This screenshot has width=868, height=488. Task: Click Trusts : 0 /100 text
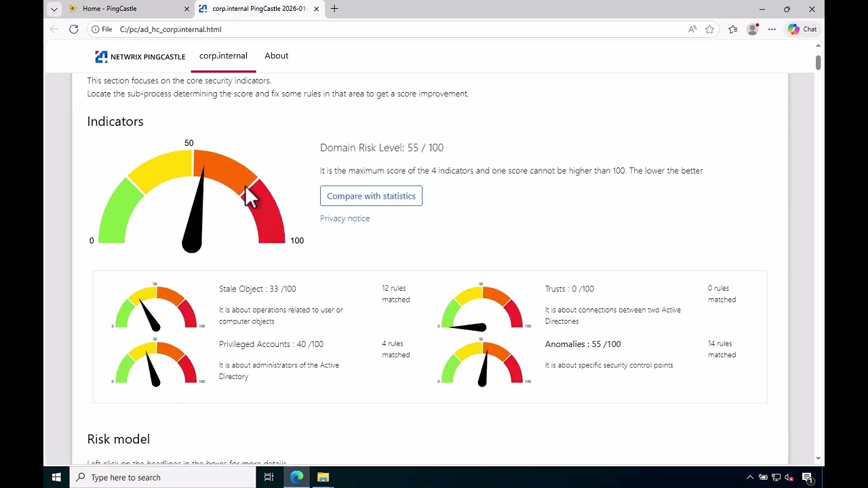pyautogui.click(x=570, y=289)
